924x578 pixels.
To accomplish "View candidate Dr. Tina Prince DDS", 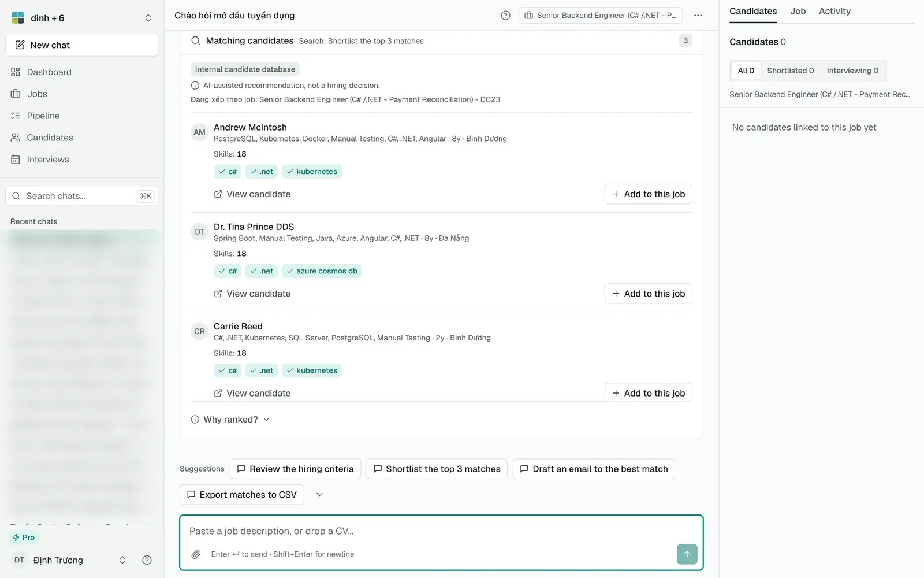I will pos(252,294).
